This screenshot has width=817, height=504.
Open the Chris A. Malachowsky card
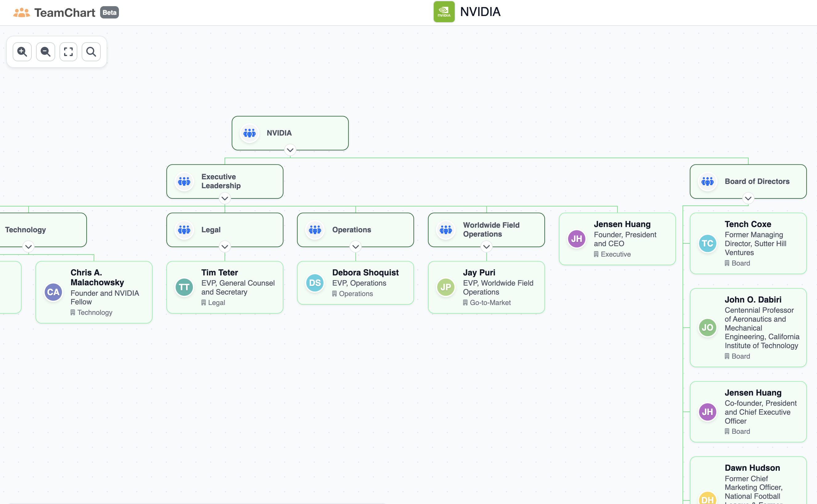point(94,292)
